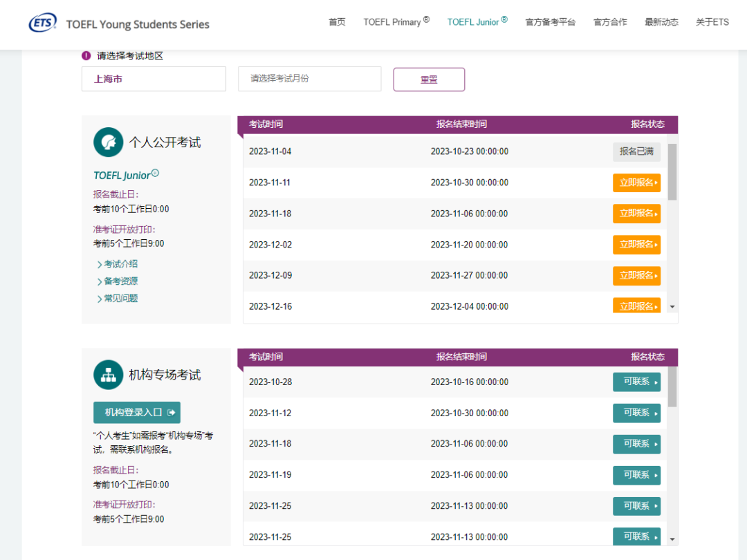
Task: Open the 官方备考平台 menu item
Action: [551, 22]
